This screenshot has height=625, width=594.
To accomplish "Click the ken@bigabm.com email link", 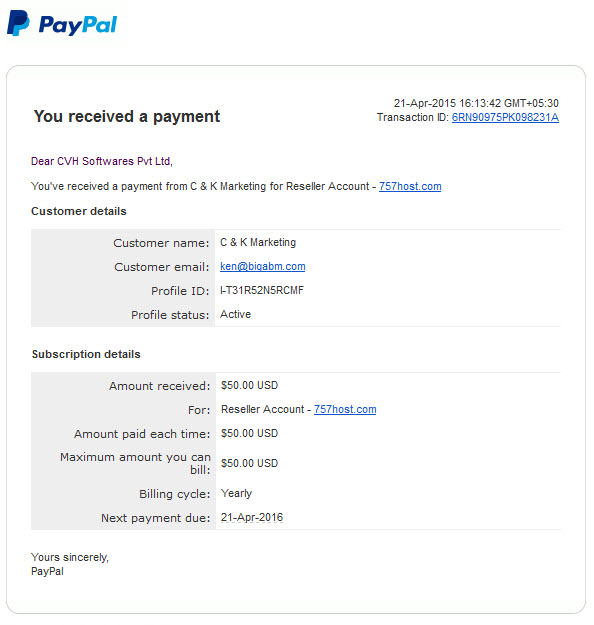I will [x=263, y=266].
